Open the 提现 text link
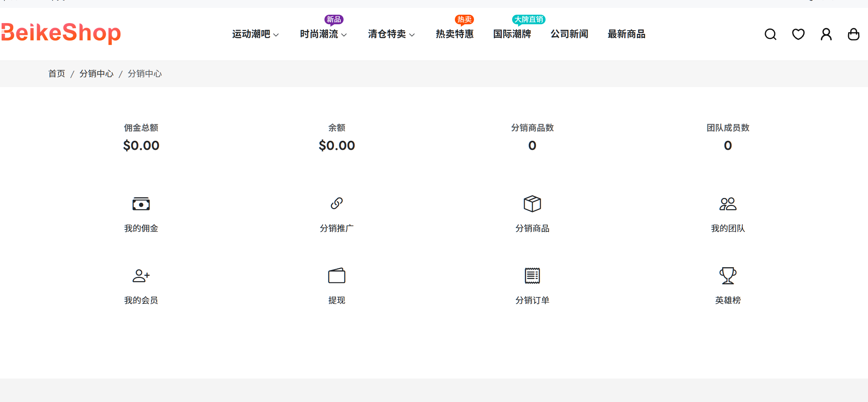868x402 pixels. (337, 300)
